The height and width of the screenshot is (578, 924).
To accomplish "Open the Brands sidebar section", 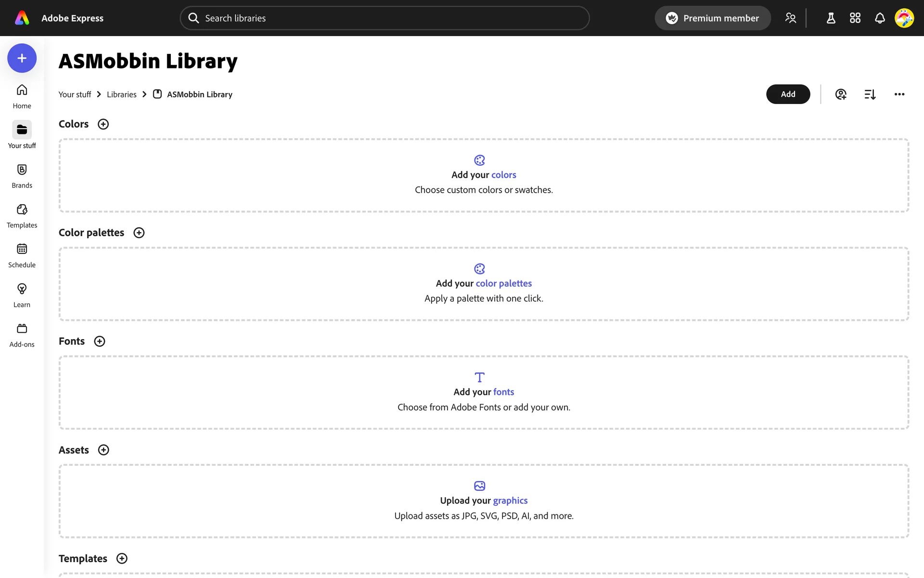I will click(x=22, y=176).
